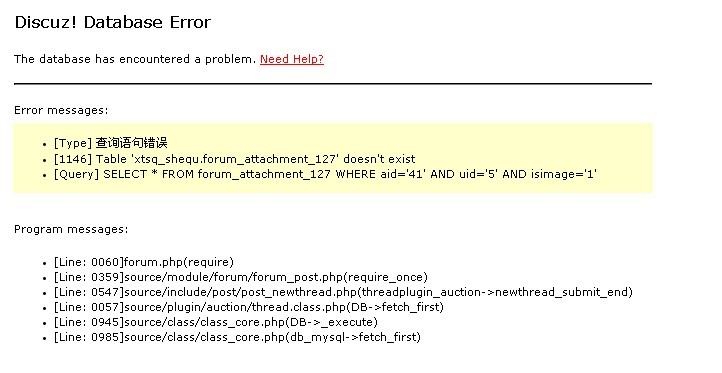Click inside the yellow error message box
The height and width of the screenshot is (373, 722).
click(x=333, y=158)
